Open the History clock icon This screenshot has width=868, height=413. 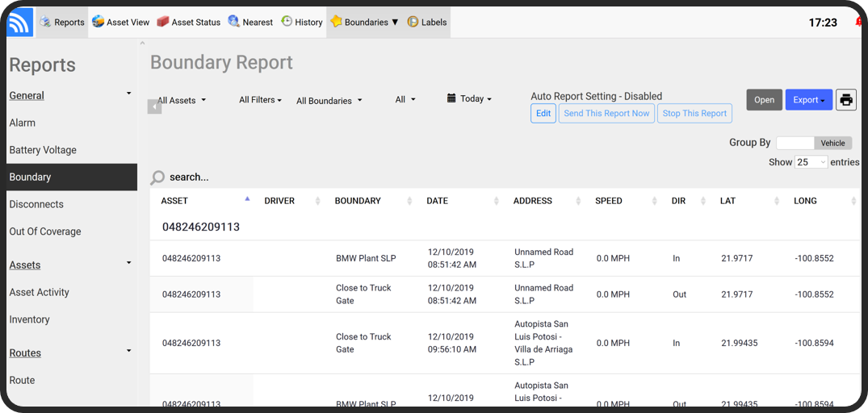coord(287,22)
